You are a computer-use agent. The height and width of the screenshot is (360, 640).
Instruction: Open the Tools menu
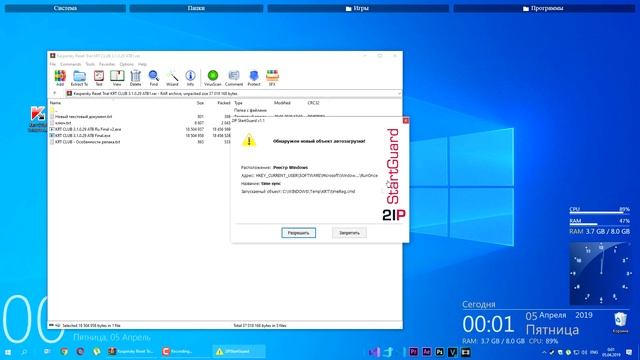click(90, 64)
